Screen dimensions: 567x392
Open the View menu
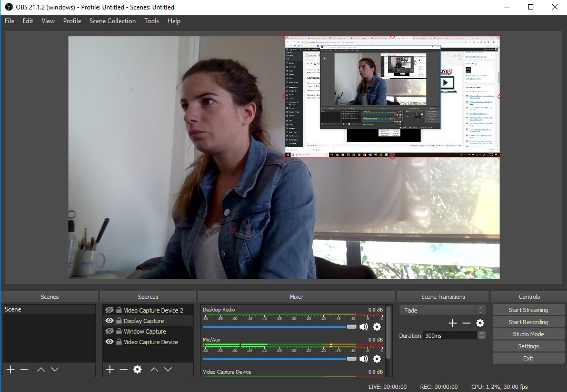point(48,21)
